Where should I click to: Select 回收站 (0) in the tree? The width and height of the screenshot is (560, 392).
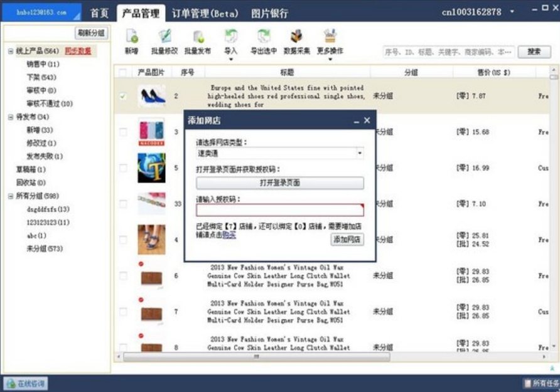(x=31, y=183)
